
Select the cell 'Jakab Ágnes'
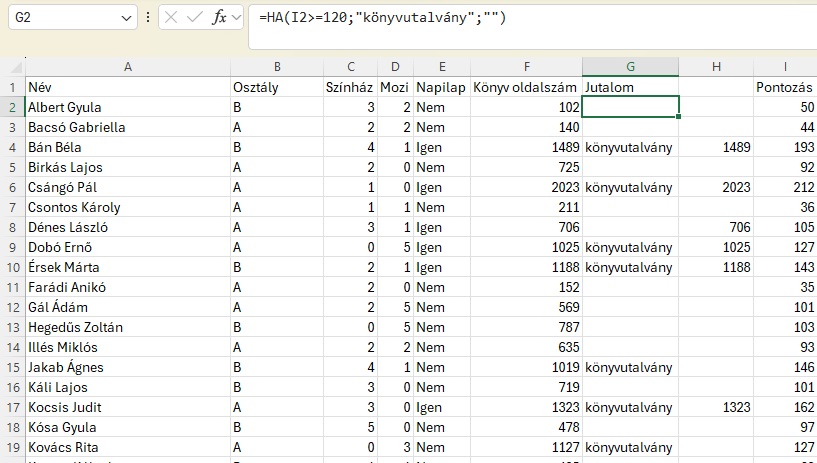128,367
